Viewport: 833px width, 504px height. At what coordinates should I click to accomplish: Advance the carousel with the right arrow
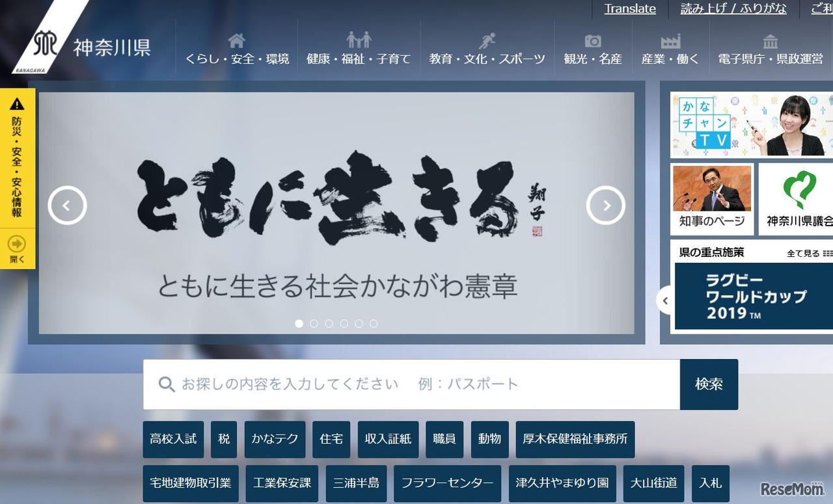[606, 205]
